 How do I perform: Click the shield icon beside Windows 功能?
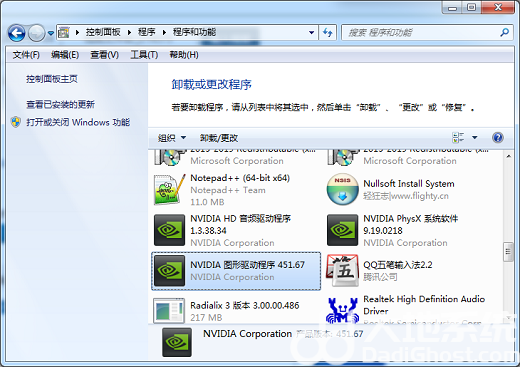(x=16, y=122)
